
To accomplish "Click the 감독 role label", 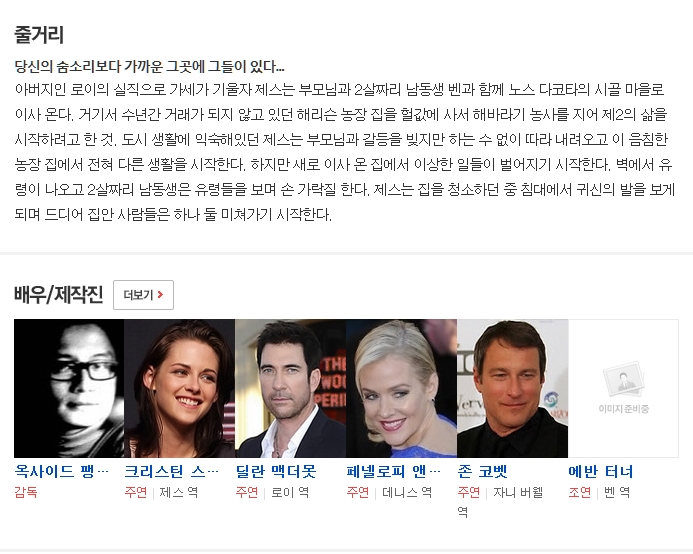I will click(26, 492).
